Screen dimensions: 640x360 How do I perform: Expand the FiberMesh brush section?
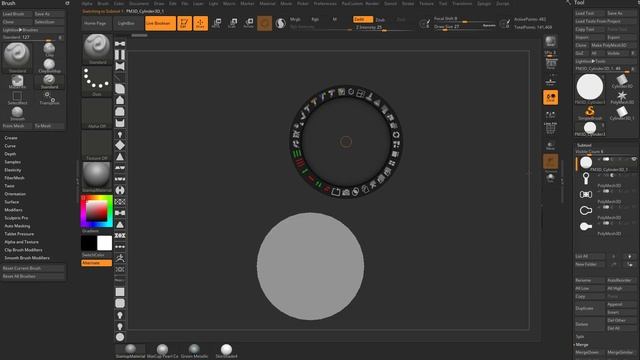(14, 178)
